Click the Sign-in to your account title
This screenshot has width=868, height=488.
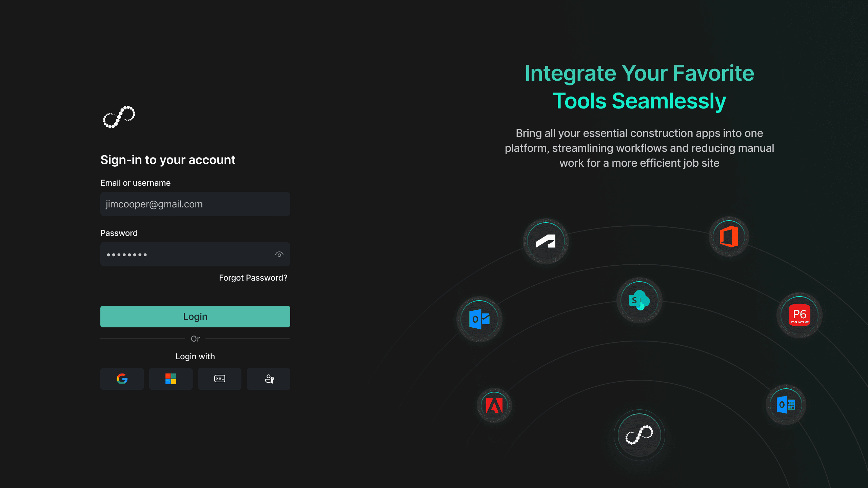(168, 160)
